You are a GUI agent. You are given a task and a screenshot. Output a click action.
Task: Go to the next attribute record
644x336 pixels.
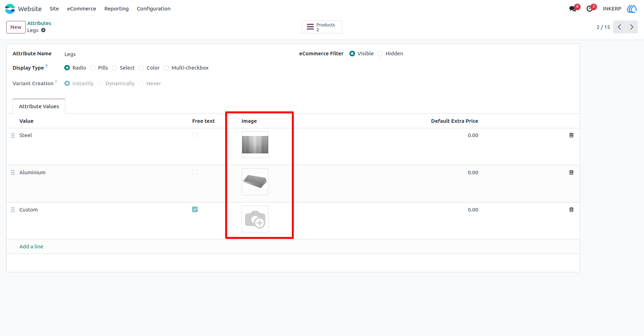[x=631, y=27]
